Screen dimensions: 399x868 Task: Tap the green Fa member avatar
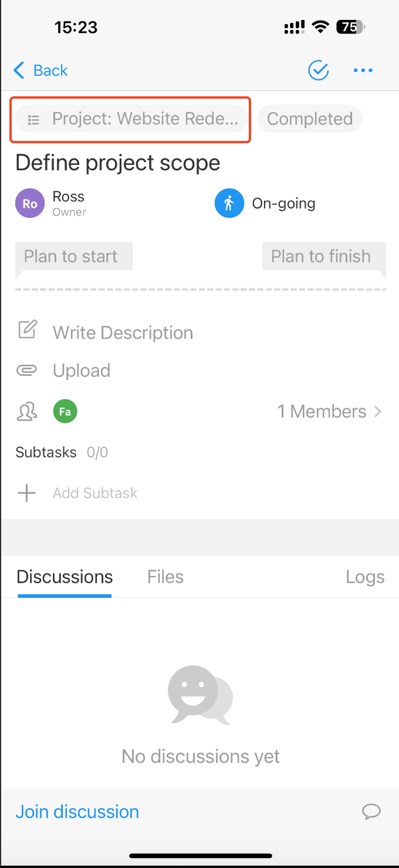(65, 412)
